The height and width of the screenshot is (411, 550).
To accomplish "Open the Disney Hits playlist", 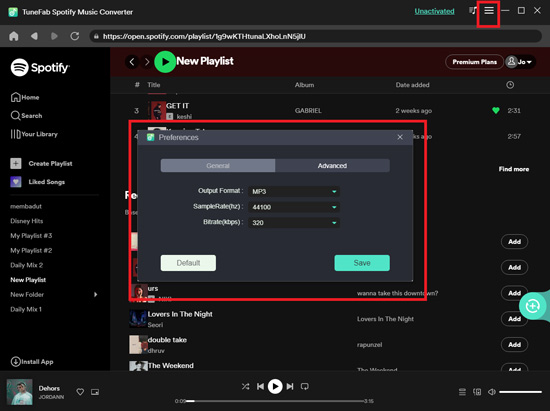I will click(27, 221).
